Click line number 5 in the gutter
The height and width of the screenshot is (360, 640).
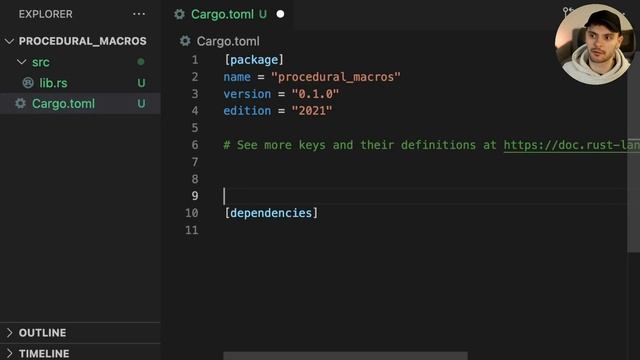(195, 128)
